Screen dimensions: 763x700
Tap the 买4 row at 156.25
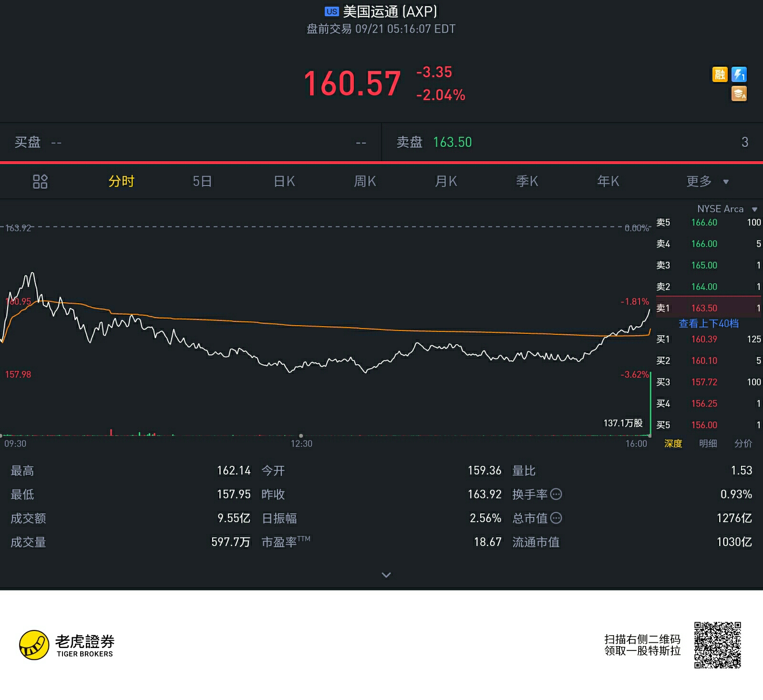point(709,403)
